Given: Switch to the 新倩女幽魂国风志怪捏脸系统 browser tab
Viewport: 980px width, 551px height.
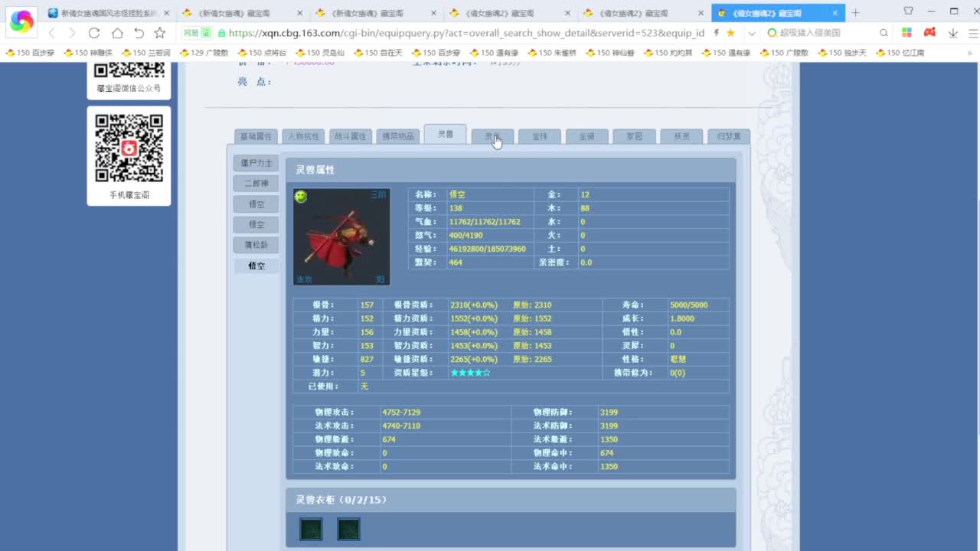Looking at the screenshot, I should tap(109, 13).
